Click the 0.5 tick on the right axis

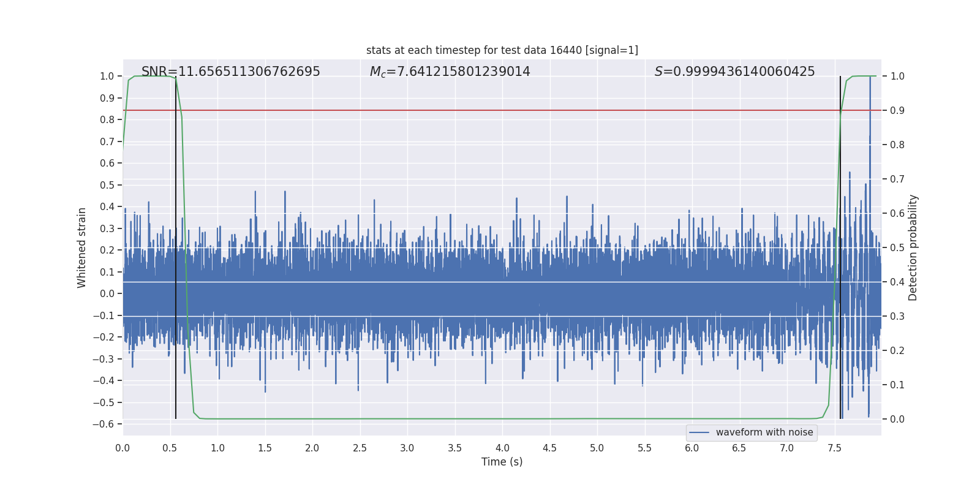point(897,247)
